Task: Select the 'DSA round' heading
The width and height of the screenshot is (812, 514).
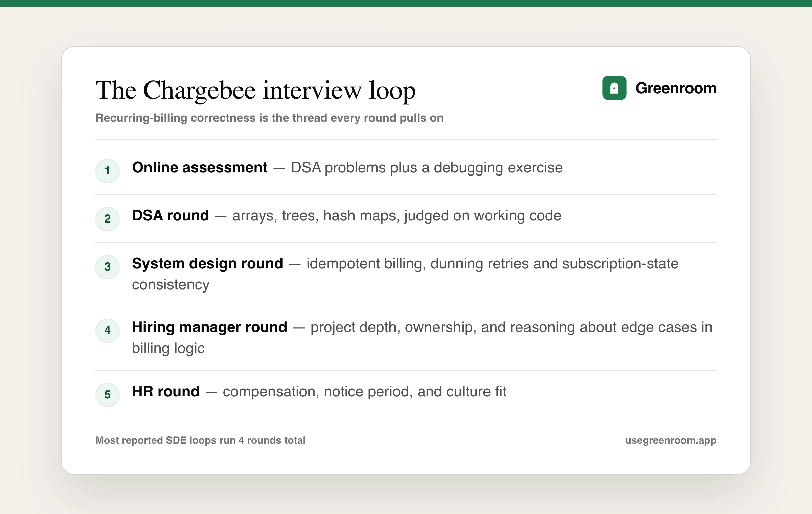Action: point(171,215)
